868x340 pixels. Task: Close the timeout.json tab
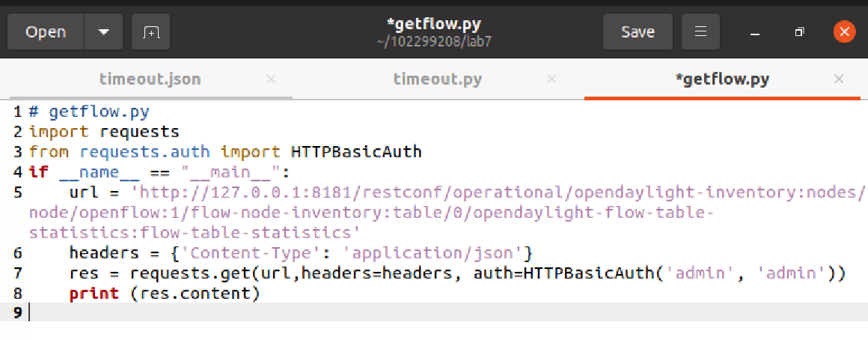pos(271,79)
